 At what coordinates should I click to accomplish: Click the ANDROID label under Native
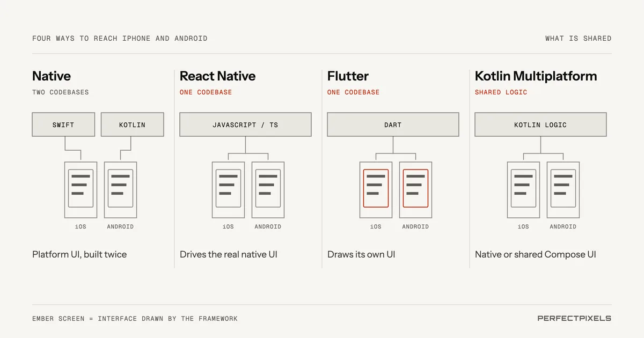click(120, 226)
